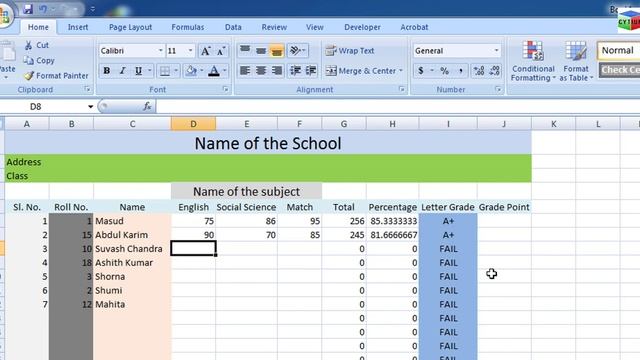Open Alignment dialog box launcher
The height and width of the screenshot is (360, 640).
click(402, 89)
